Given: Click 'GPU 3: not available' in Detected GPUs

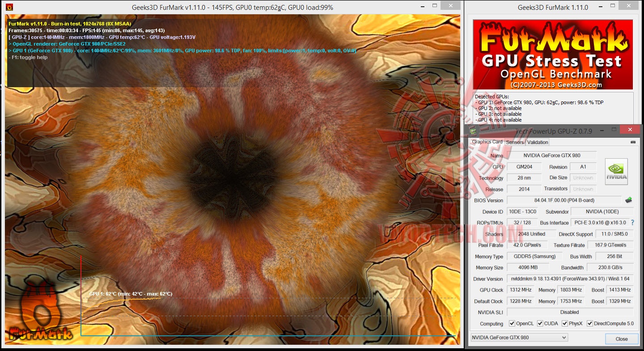Looking at the screenshot, I should click(499, 114).
